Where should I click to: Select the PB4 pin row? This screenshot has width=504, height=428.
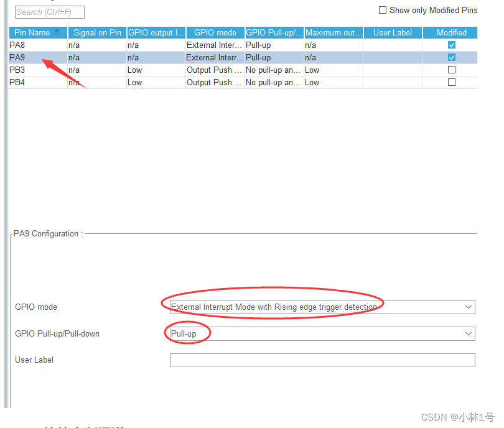243,83
